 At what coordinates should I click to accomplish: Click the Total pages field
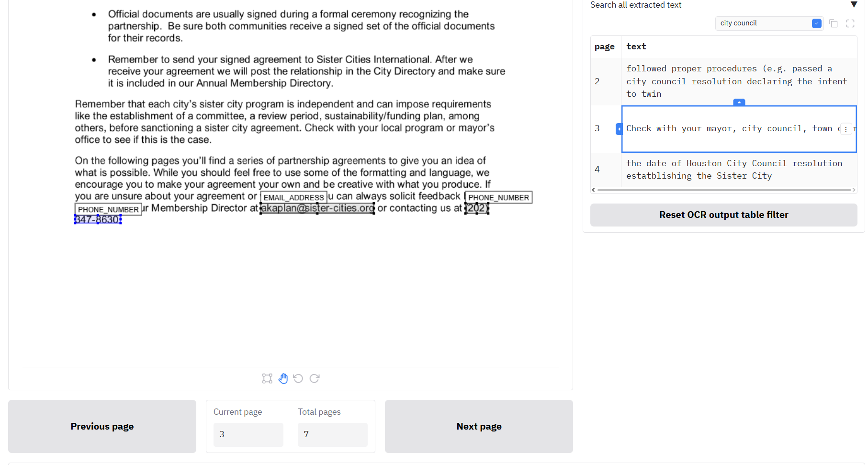pyautogui.click(x=332, y=435)
